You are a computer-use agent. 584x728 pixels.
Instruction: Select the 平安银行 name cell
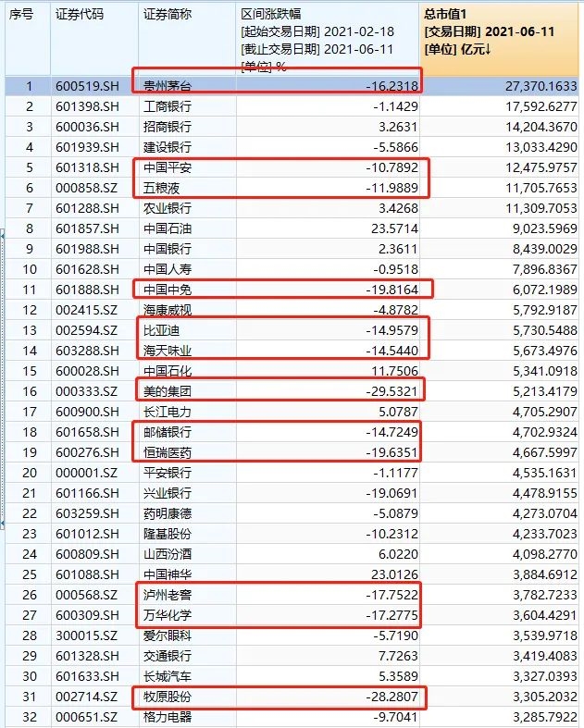pyautogui.click(x=168, y=473)
